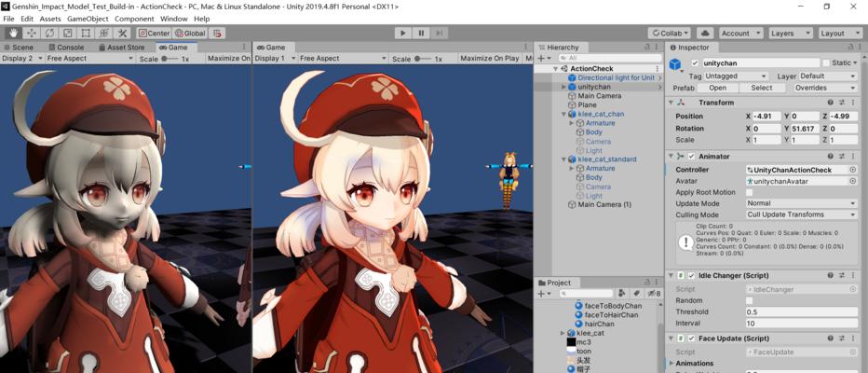
Task: Click the Pause button
Action: click(421, 34)
